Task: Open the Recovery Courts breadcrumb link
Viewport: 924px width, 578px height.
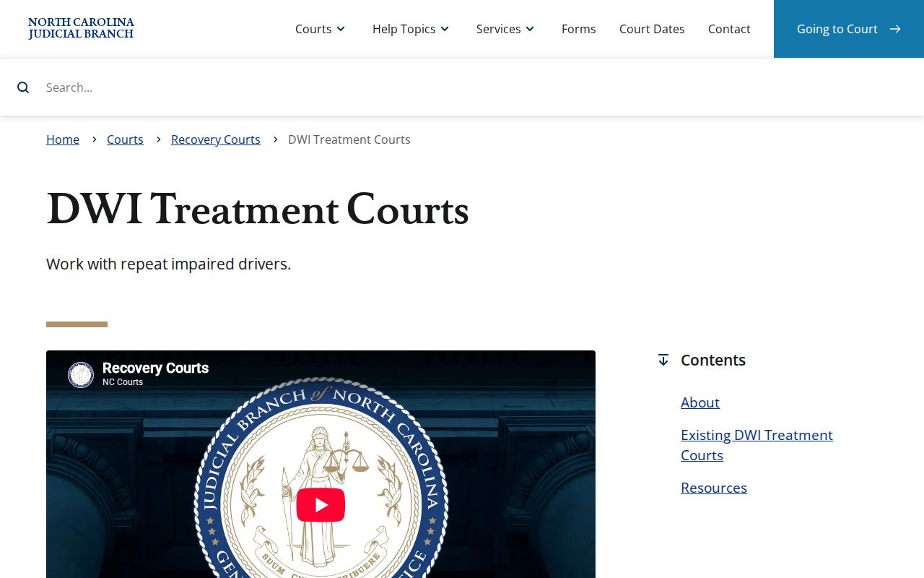Action: 216,139
